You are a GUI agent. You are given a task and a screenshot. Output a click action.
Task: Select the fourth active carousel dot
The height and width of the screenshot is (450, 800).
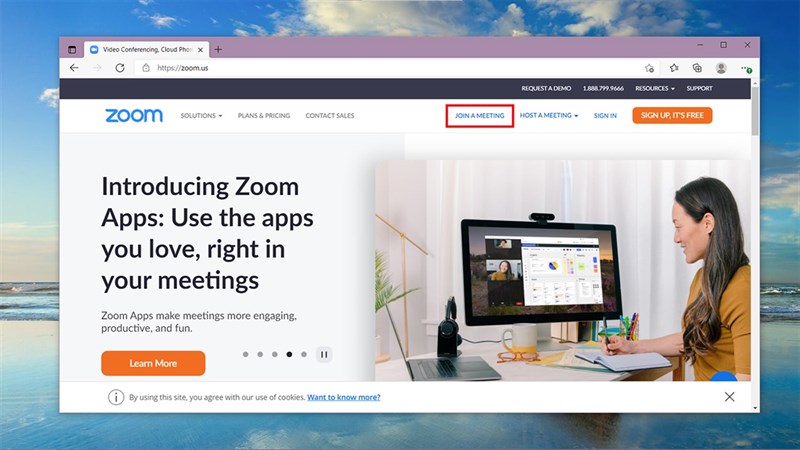(289, 354)
